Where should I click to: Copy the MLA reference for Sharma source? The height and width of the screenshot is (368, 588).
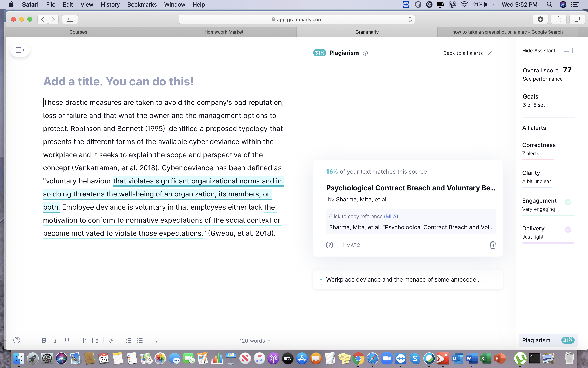[411, 221]
